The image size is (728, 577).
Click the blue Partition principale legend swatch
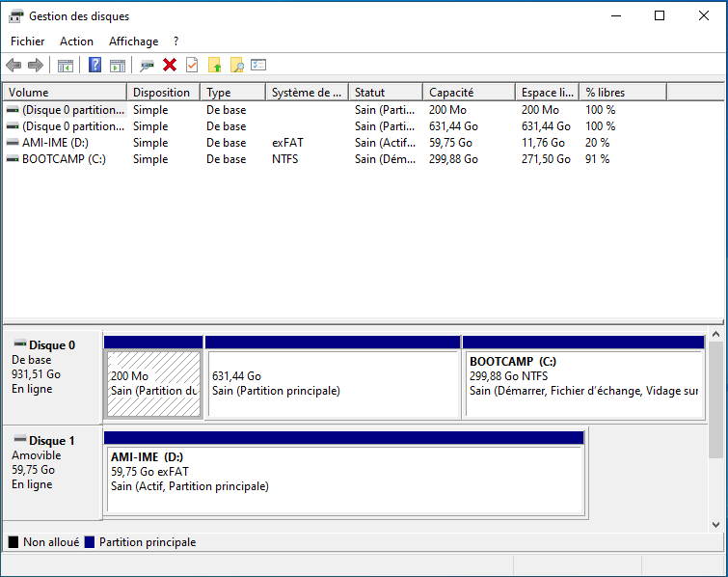[90, 542]
